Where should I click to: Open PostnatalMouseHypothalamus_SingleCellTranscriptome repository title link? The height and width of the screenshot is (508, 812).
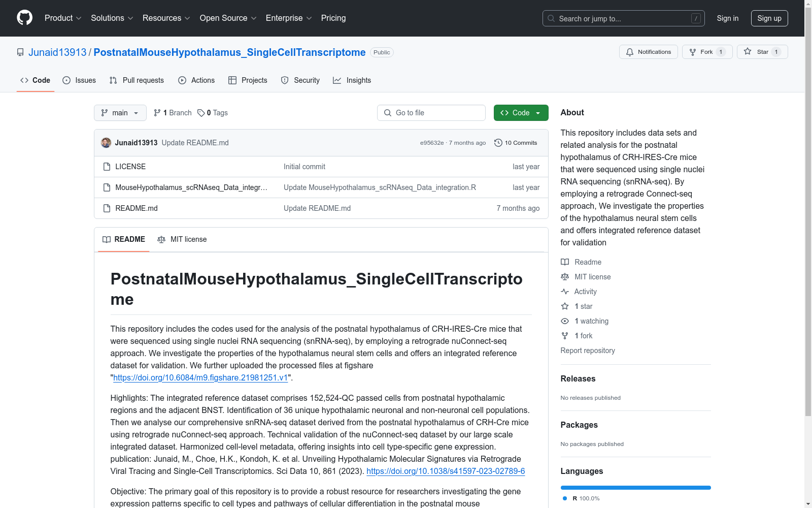[229, 52]
